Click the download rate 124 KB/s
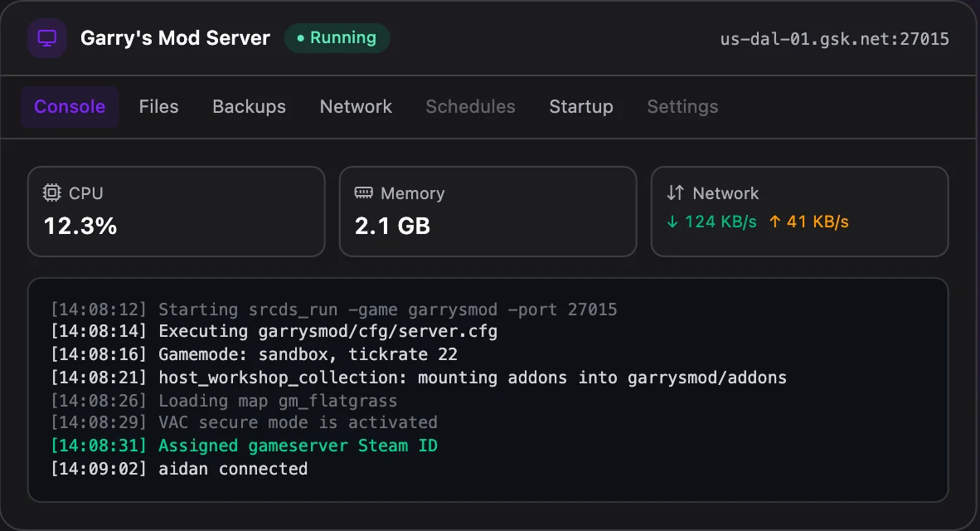The image size is (980, 531). [x=720, y=222]
